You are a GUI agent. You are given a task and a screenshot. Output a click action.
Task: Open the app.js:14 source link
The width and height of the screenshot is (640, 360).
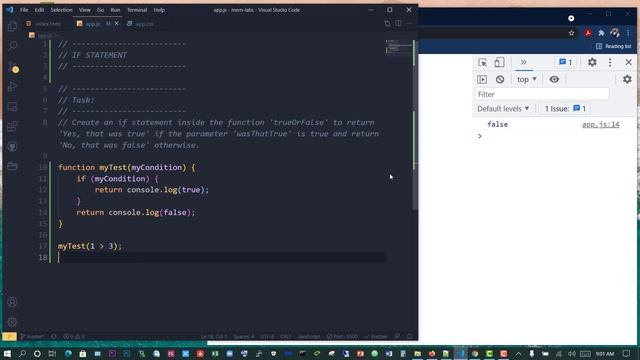pyautogui.click(x=600, y=124)
